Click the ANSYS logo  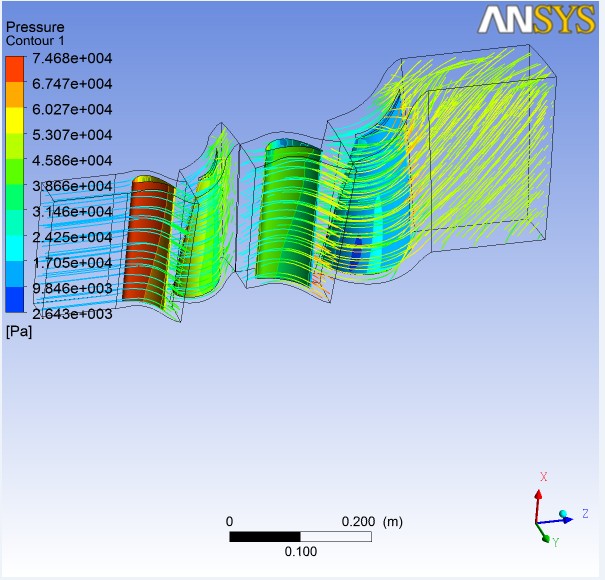tap(538, 20)
